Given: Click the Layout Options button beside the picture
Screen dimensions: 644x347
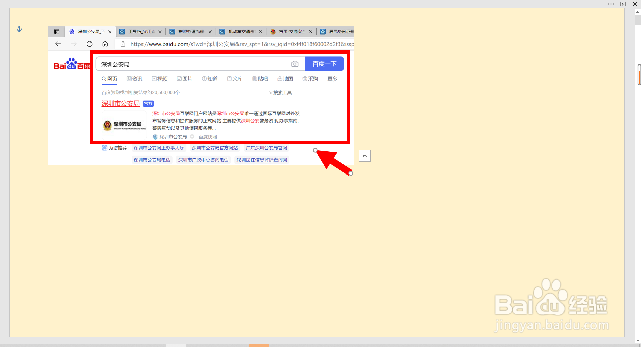Looking at the screenshot, I should click(365, 156).
